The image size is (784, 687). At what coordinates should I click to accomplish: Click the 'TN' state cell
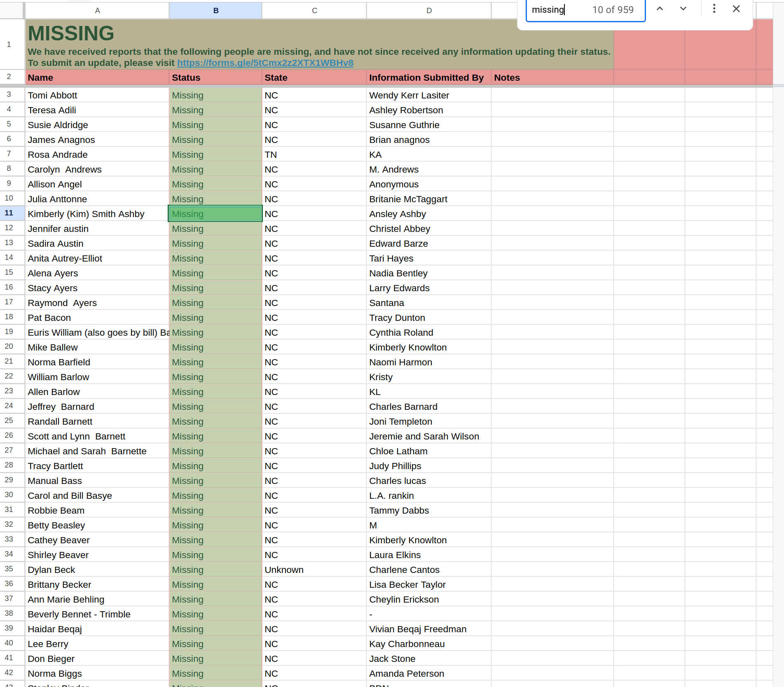tap(314, 154)
